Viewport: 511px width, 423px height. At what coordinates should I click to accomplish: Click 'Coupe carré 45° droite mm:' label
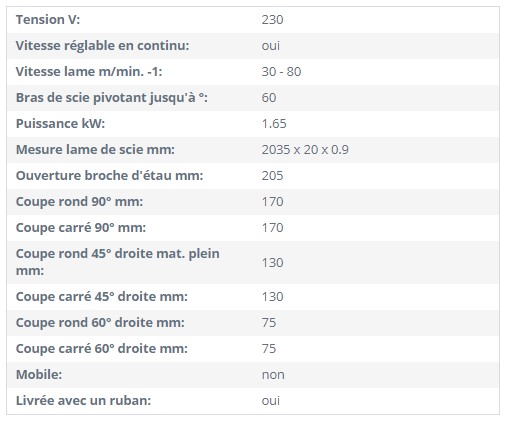102,297
